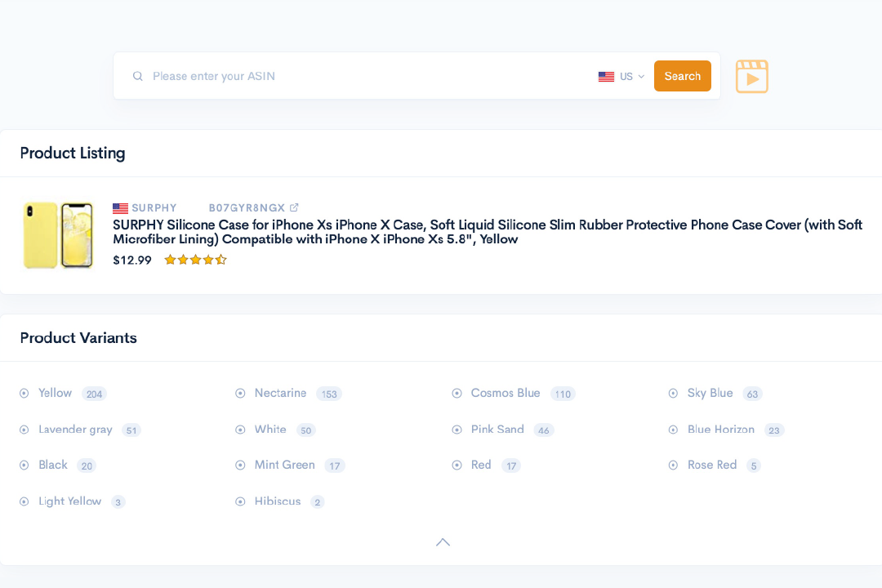
Task: Select the Mint Green variant radio button
Action: (x=240, y=465)
